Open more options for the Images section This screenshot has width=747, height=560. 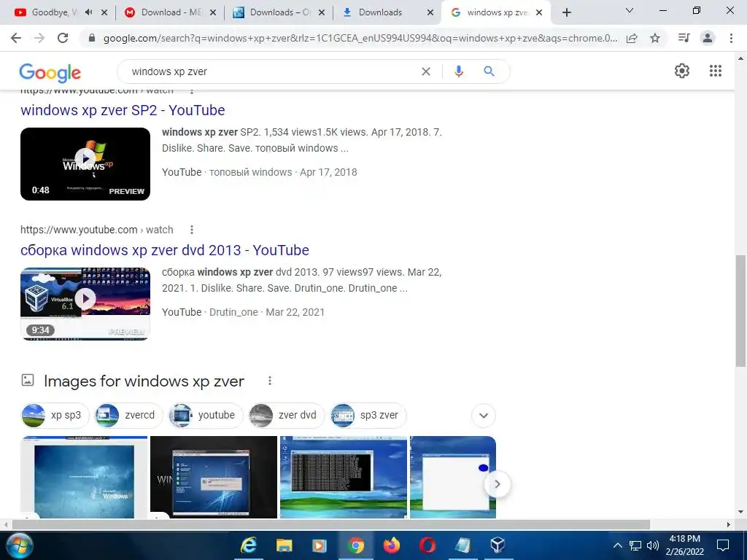pyautogui.click(x=270, y=381)
